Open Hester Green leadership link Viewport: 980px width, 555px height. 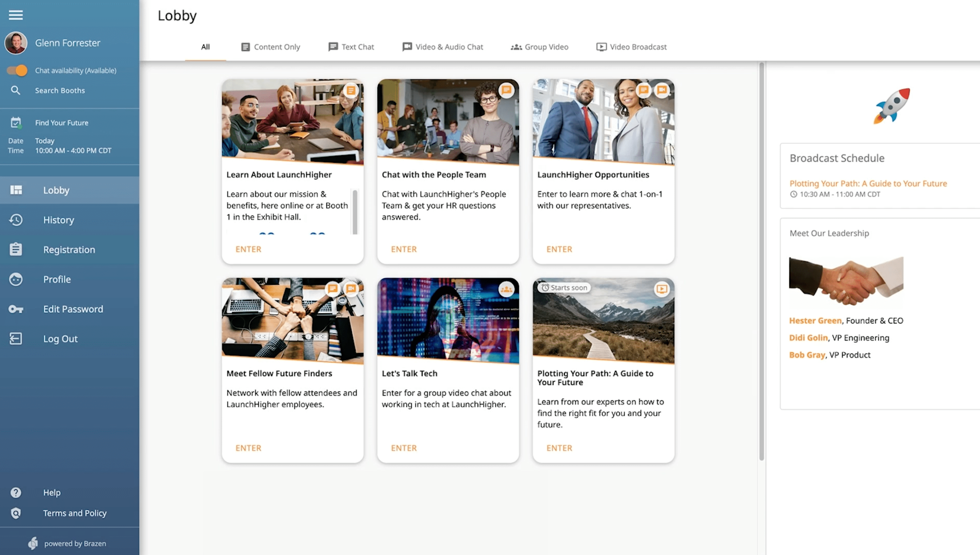point(815,320)
